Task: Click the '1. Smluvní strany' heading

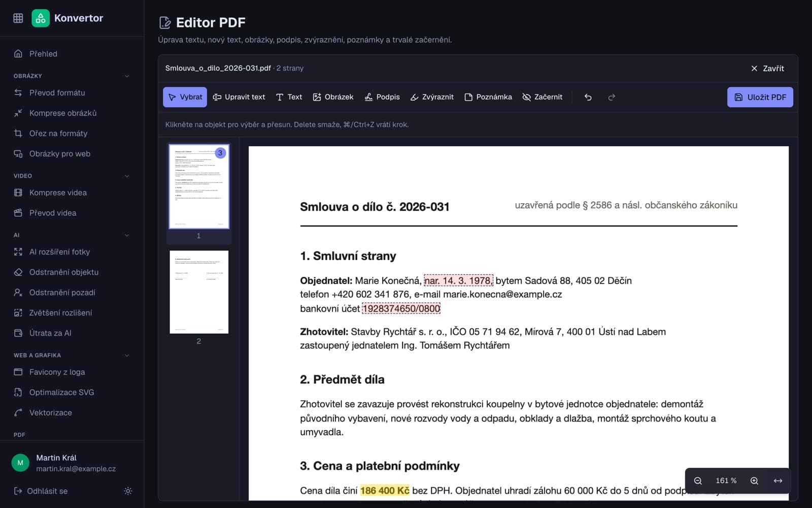Action: click(348, 256)
